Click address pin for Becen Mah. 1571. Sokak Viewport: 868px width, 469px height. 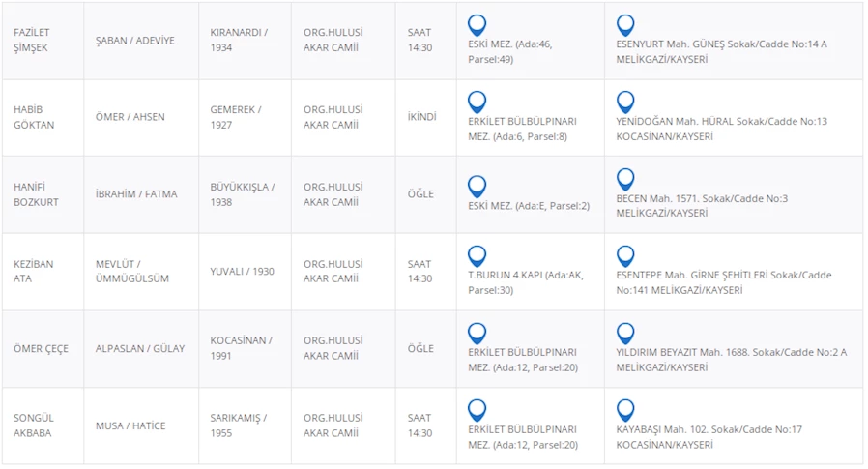pyautogui.click(x=625, y=179)
